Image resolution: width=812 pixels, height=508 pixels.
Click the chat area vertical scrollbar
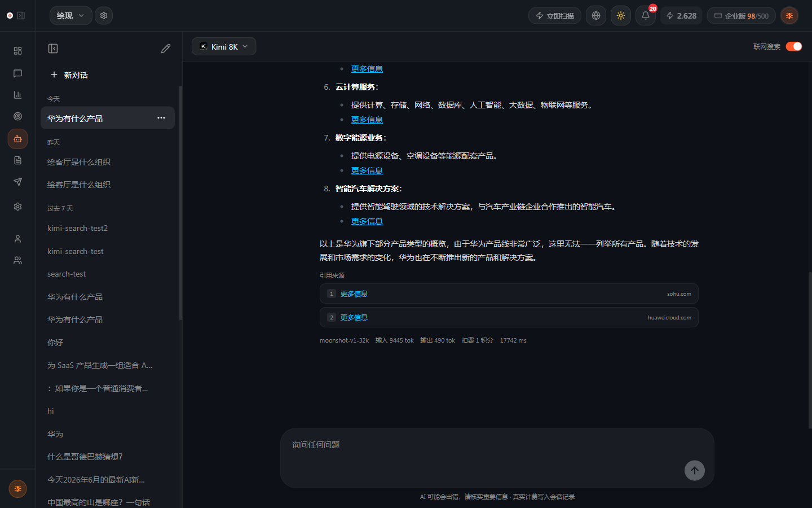810,350
